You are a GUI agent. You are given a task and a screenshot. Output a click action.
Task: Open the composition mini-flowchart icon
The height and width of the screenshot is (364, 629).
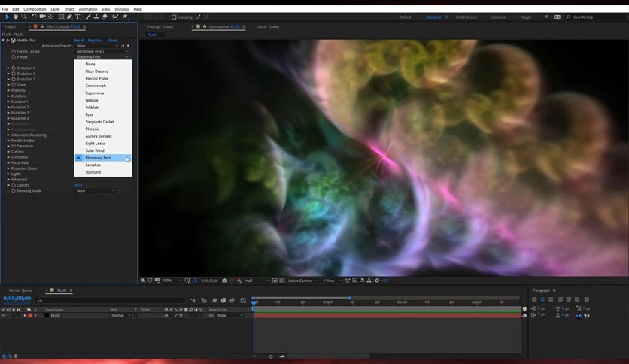pyautogui.click(x=193, y=300)
